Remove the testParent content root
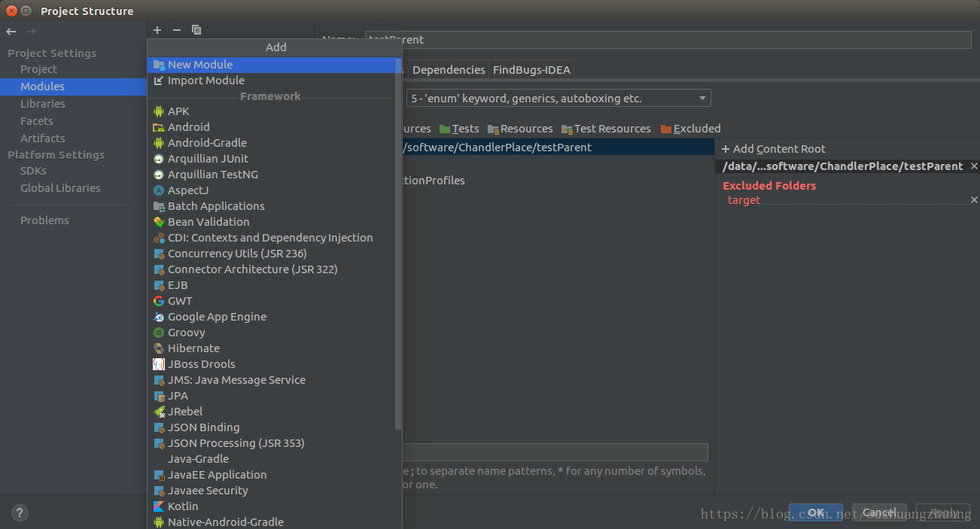 pos(974,166)
